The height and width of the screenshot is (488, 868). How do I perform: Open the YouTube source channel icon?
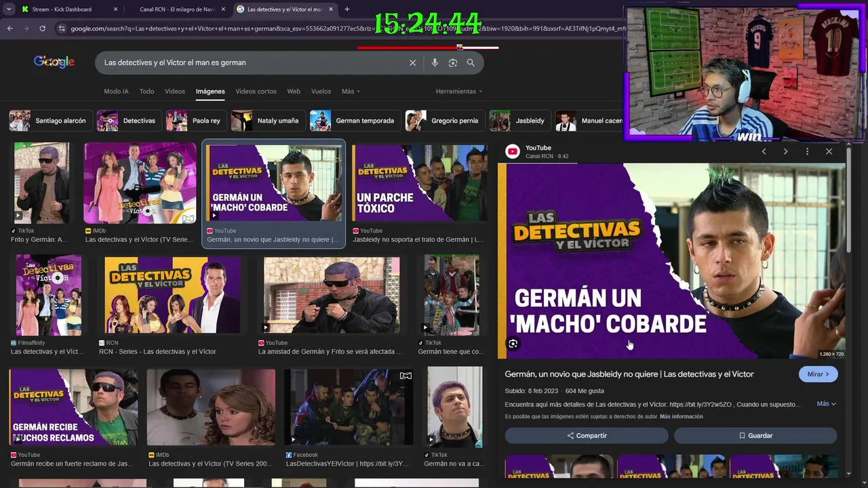tap(513, 152)
